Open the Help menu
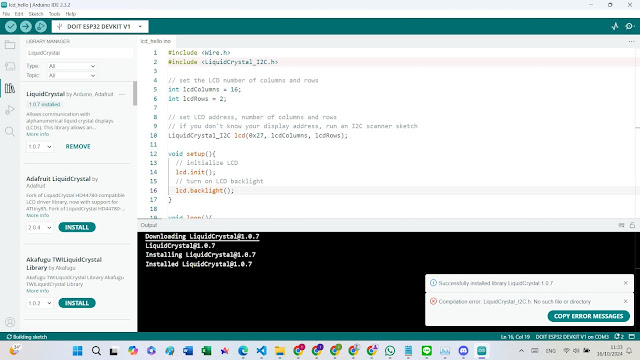The height and width of the screenshot is (360, 640). tap(71, 14)
